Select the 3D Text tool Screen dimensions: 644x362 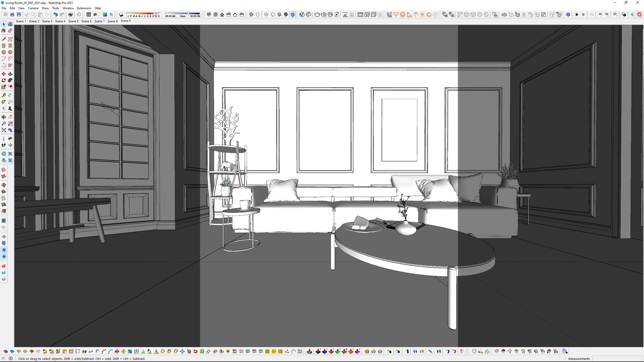click(10, 109)
